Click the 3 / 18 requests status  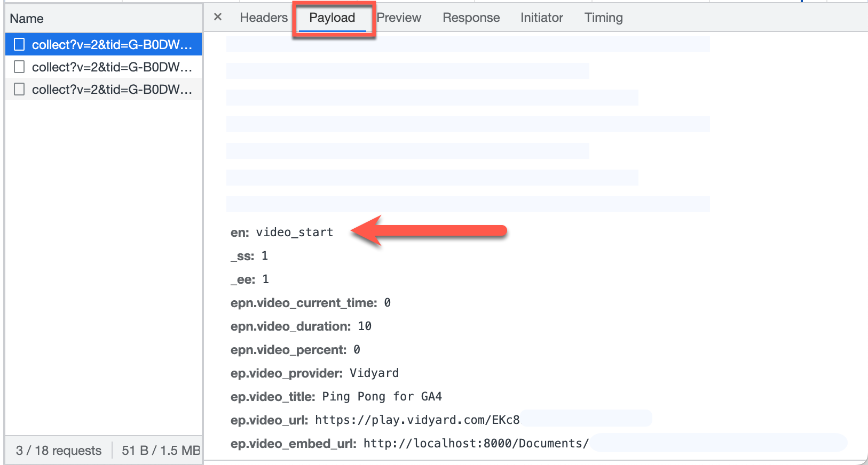point(59,451)
